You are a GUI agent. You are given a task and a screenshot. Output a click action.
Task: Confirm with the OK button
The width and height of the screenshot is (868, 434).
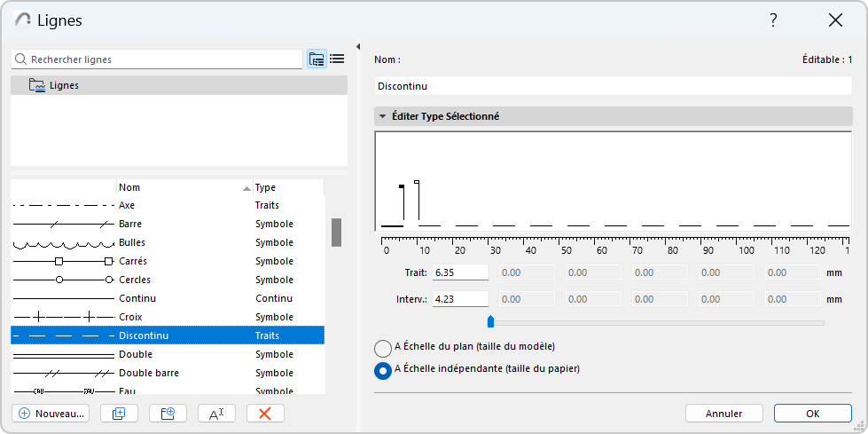[813, 414]
